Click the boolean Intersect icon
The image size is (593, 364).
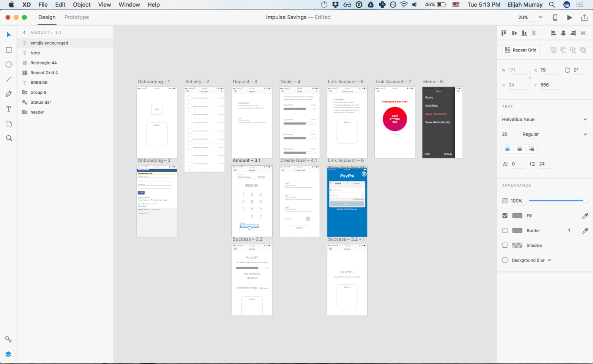[573, 50]
